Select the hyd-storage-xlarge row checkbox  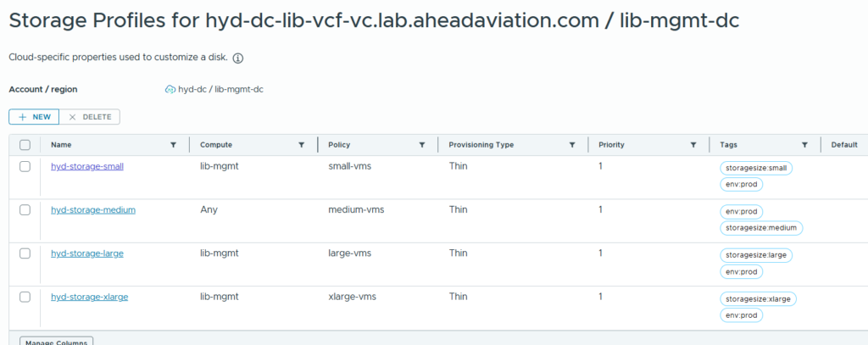tap(25, 297)
